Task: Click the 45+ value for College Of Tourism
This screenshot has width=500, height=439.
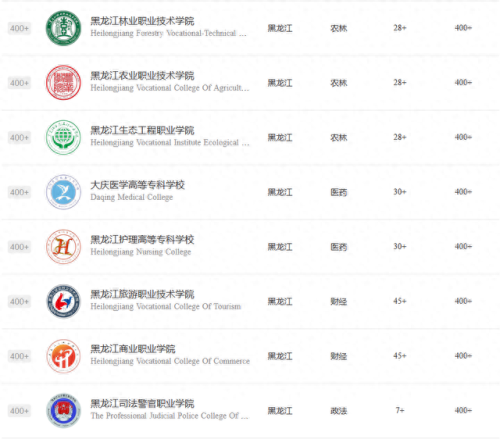Action: (400, 301)
